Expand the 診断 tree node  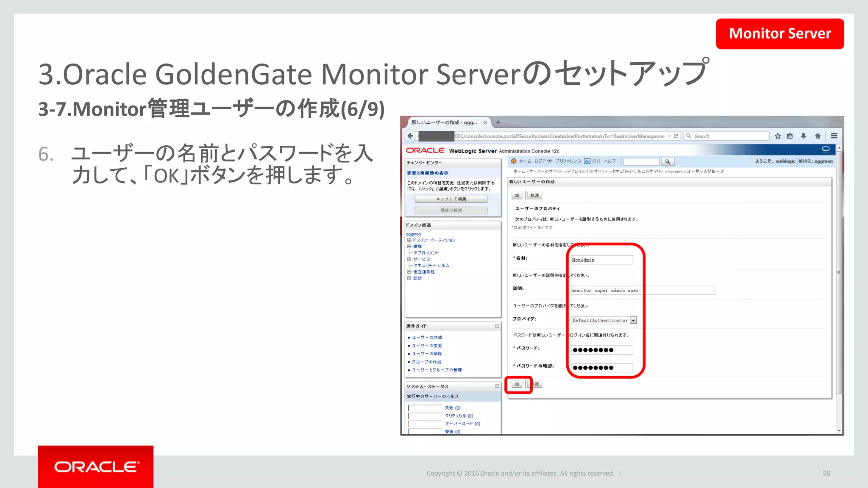(409, 278)
